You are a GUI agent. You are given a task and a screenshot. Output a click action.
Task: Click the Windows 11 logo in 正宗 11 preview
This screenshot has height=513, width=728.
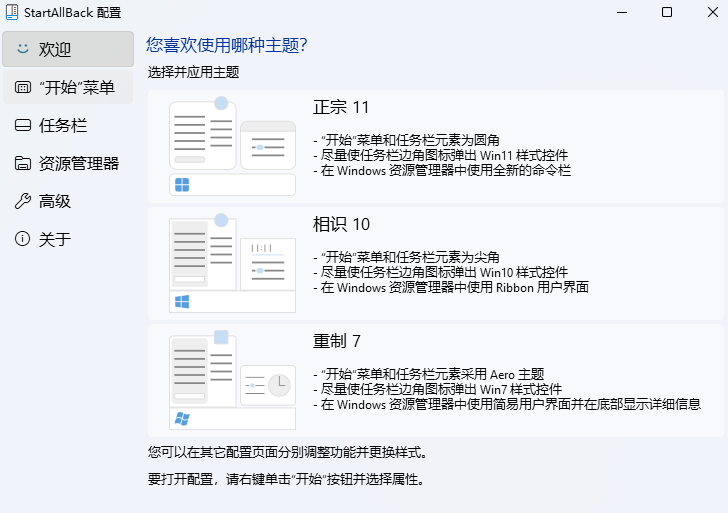tap(182, 185)
